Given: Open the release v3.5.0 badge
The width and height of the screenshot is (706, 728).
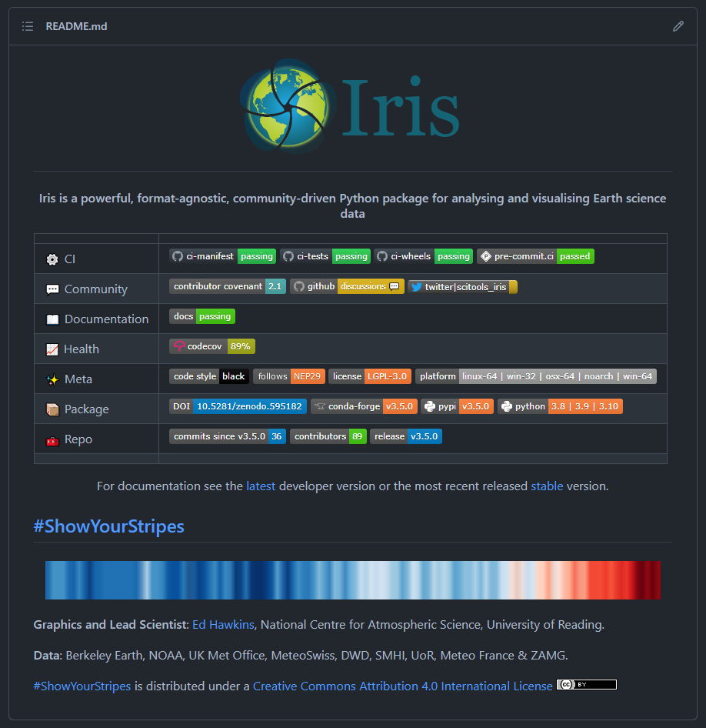Looking at the screenshot, I should (x=406, y=436).
